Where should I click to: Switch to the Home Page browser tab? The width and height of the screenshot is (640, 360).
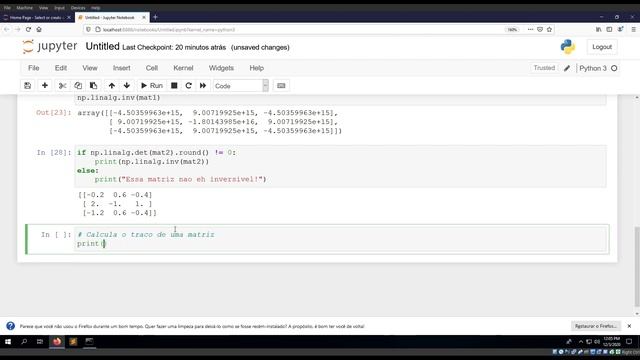[x=35, y=18]
